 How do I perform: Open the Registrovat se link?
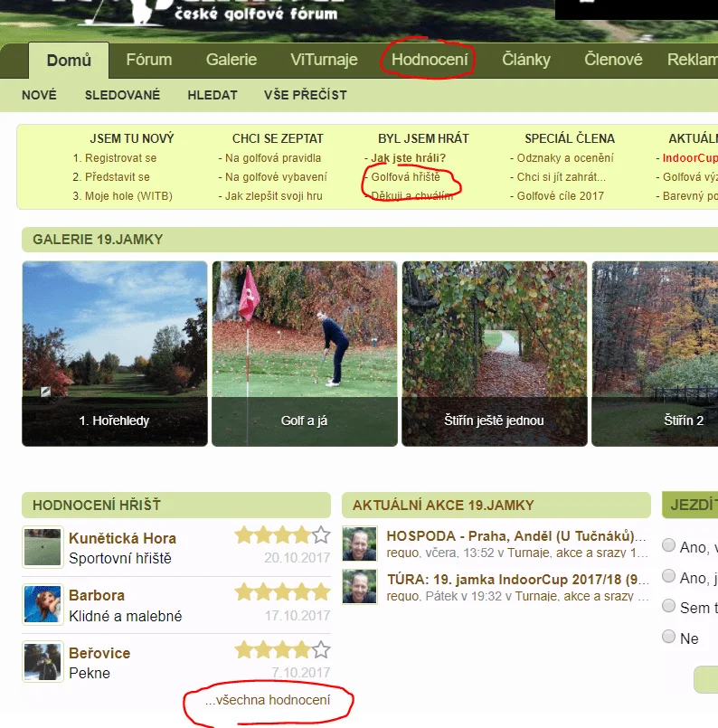click(120, 158)
